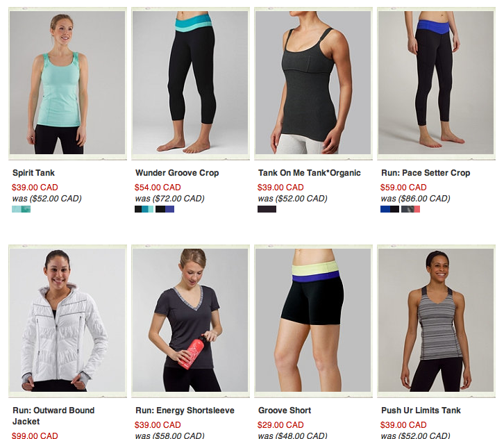The width and height of the screenshot is (504, 439).
Task: View the white Outward Bound Jacket photo
Action: (x=67, y=320)
